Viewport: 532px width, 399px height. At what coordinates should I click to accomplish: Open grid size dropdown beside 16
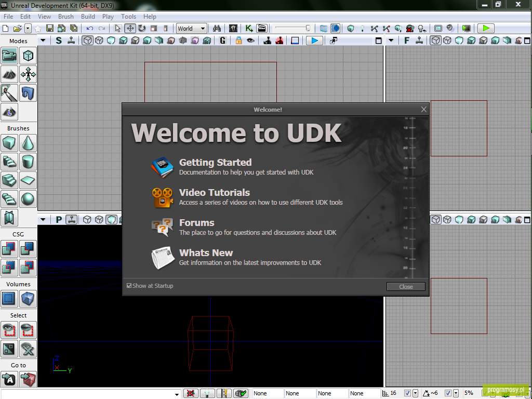[x=415, y=393]
